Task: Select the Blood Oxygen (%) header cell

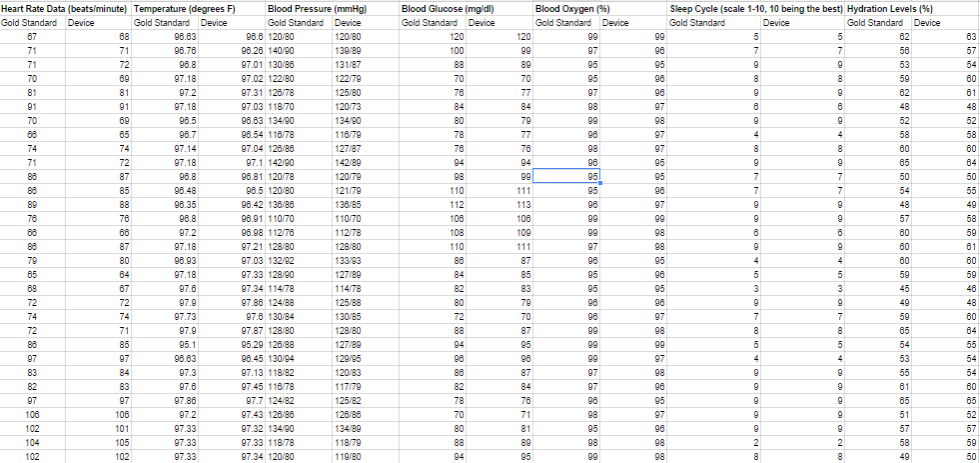Action: click(572, 8)
